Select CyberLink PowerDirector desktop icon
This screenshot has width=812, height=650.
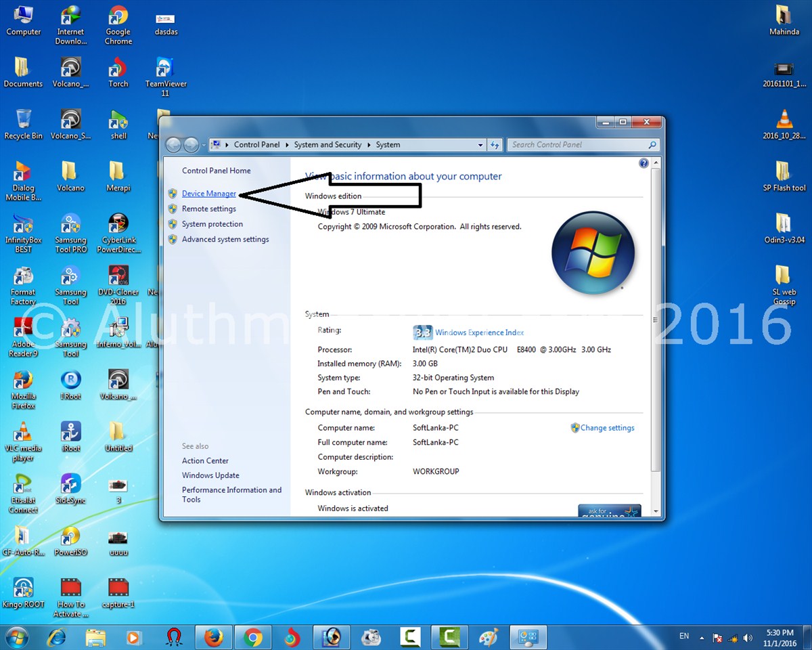(118, 234)
